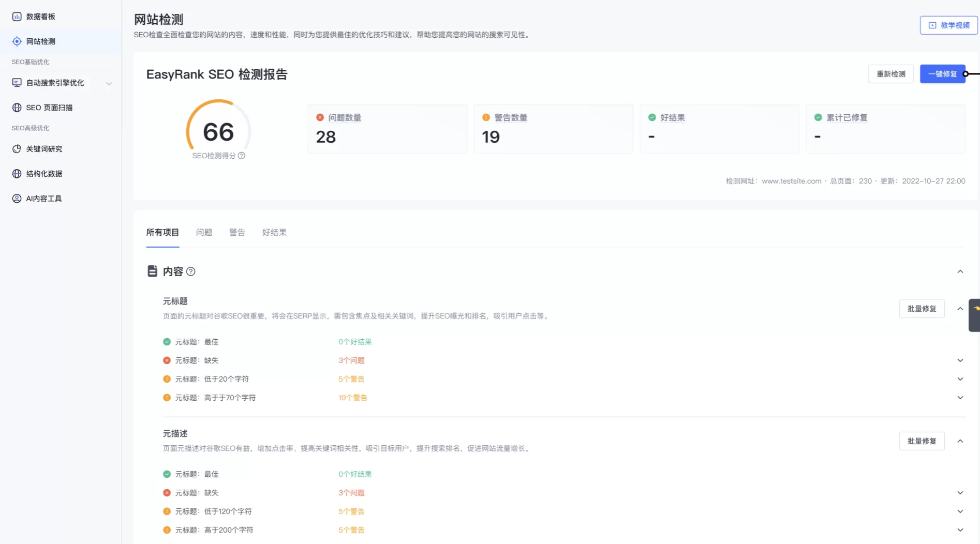Collapse the 元描述 group chevron
This screenshot has width=980, height=544.
960,441
